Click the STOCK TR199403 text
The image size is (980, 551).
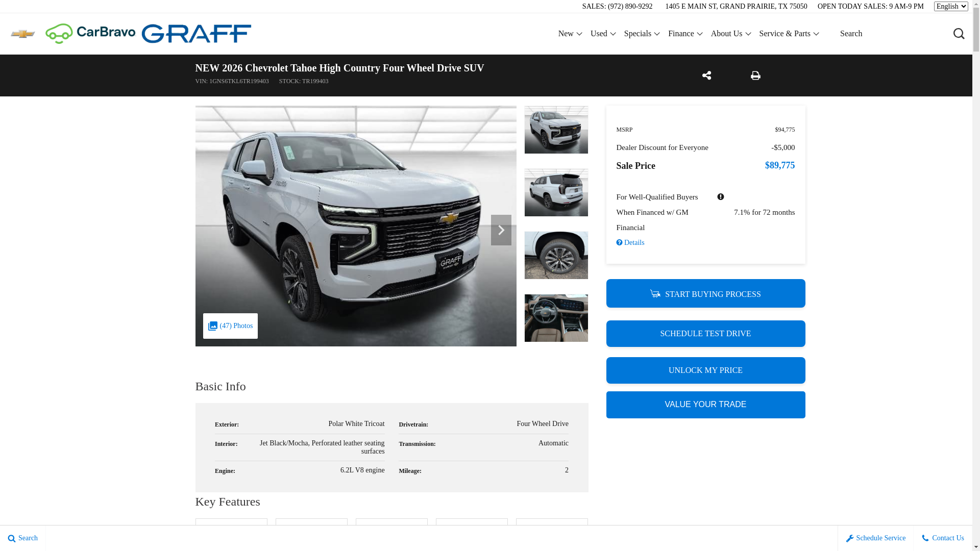(304, 82)
